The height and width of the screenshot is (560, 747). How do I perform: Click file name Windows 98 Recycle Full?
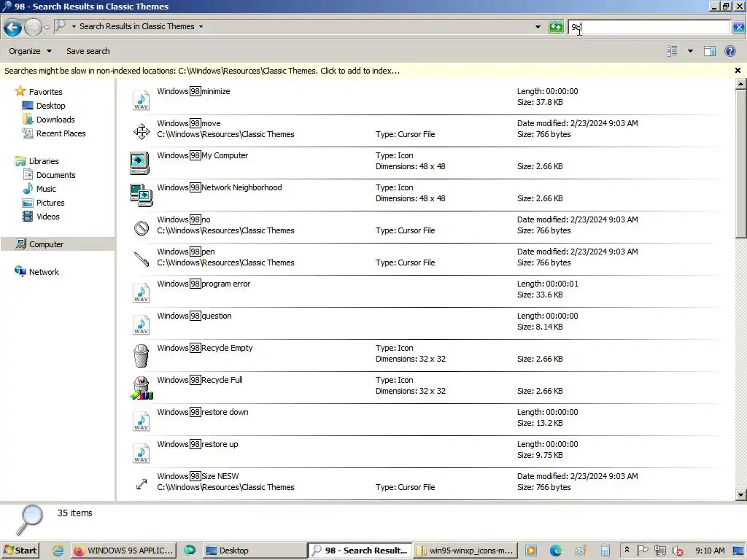[x=200, y=379]
